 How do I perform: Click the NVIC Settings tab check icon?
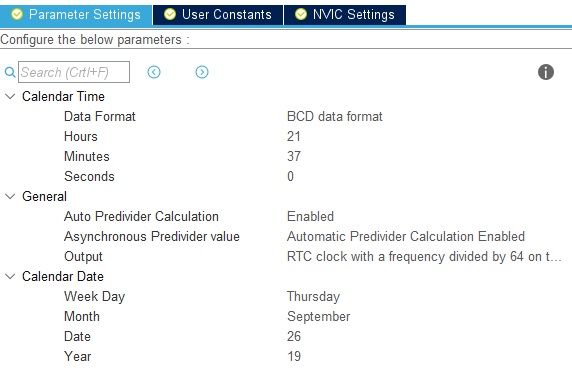(301, 14)
